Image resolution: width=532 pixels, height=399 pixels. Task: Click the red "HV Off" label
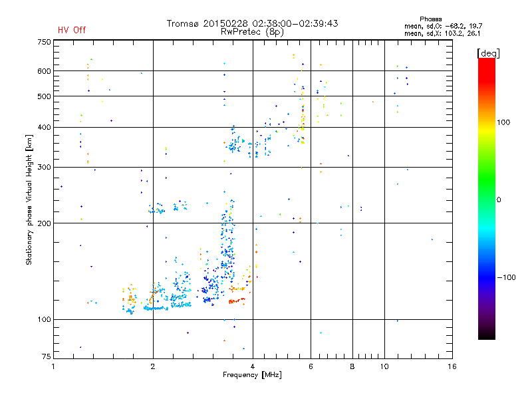(x=71, y=30)
